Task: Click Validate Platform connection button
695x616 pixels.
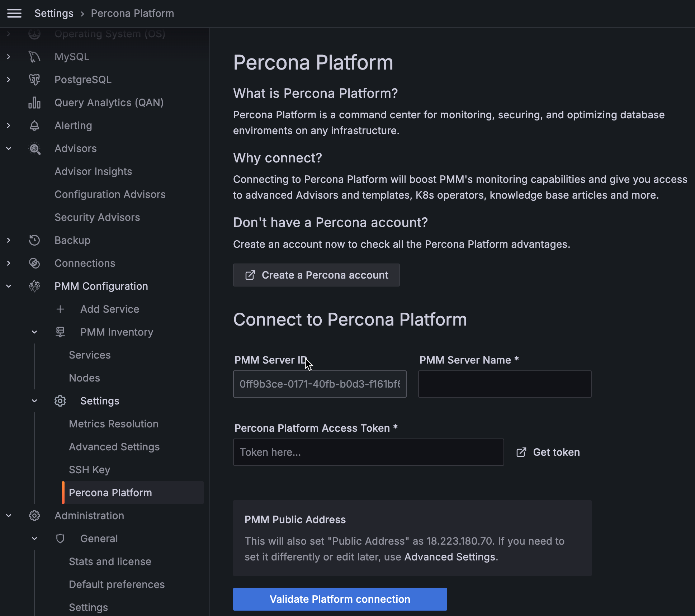Action: (x=340, y=599)
